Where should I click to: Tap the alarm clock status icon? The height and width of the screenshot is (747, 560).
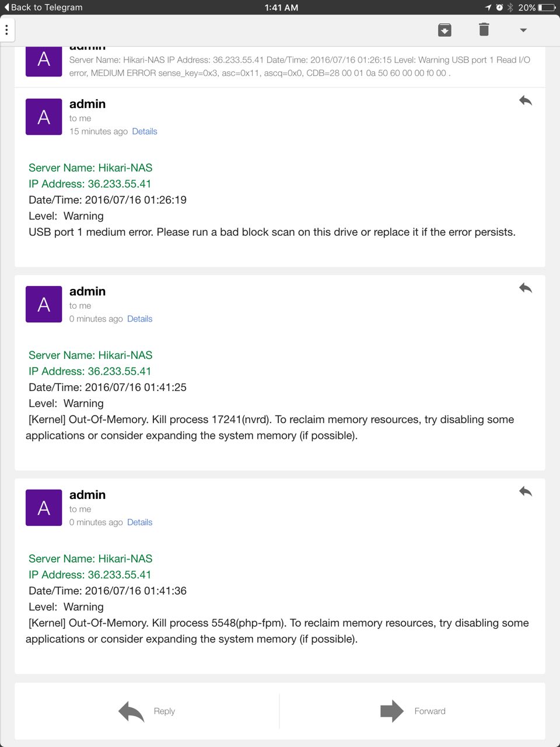(499, 8)
